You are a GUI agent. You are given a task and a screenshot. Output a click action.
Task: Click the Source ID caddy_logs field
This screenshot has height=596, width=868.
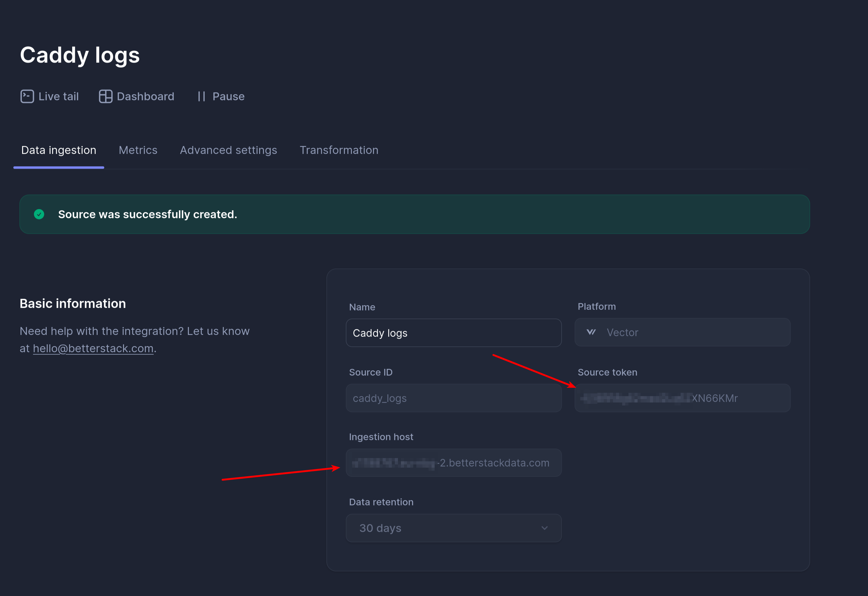453,398
